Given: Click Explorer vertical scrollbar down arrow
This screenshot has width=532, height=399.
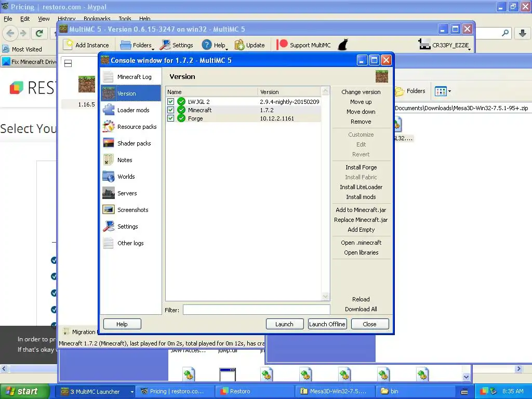Looking at the screenshot, I should click(x=466, y=377).
